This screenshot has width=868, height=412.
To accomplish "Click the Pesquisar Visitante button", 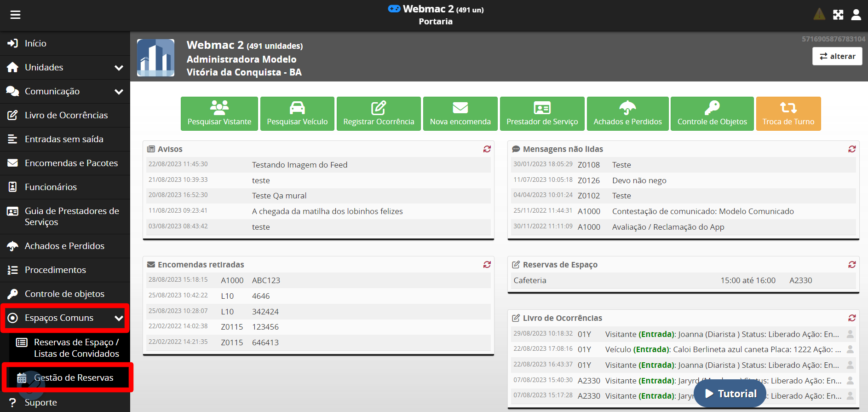I will point(219,114).
